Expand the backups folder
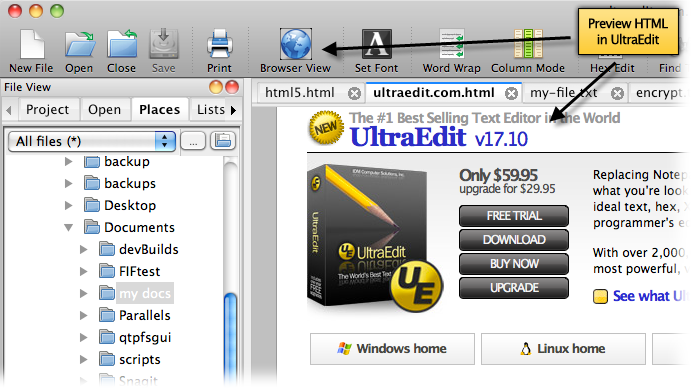The width and height of the screenshot is (693, 390). (x=69, y=183)
